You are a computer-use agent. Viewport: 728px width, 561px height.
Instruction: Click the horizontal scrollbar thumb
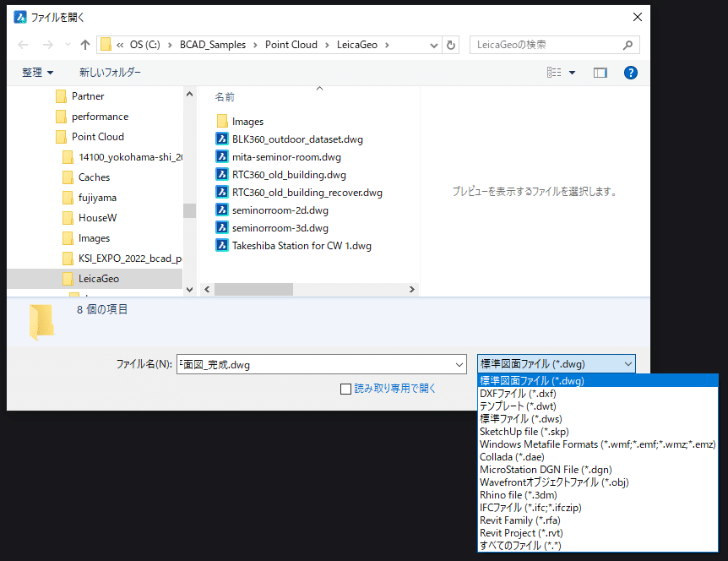pyautogui.click(x=253, y=289)
